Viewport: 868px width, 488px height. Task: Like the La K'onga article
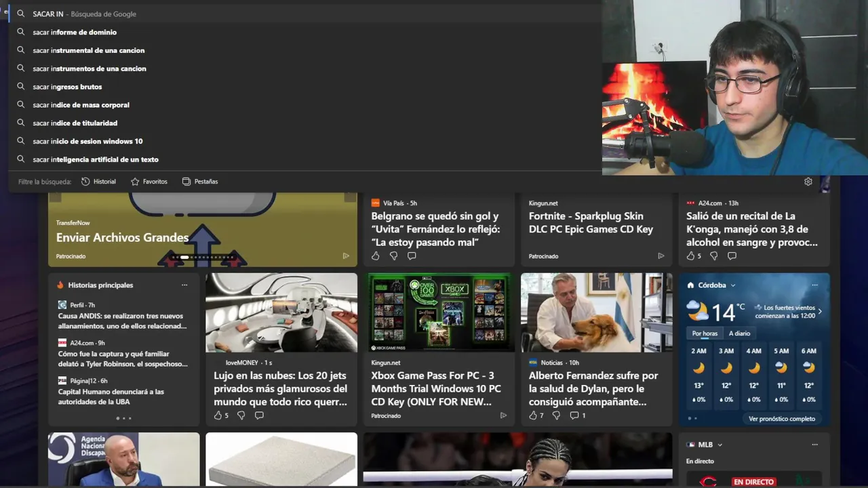pyautogui.click(x=691, y=256)
